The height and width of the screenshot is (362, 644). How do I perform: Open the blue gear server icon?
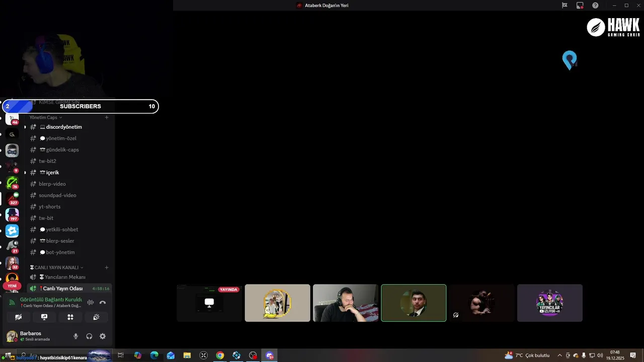pyautogui.click(x=12, y=231)
